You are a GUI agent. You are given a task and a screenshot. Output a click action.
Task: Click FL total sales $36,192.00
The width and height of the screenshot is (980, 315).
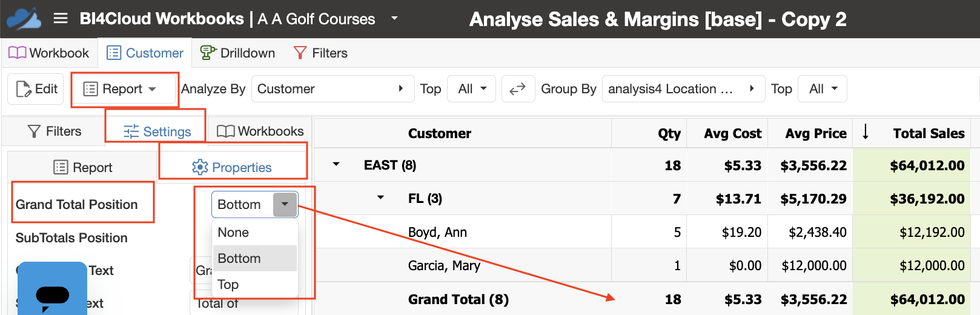pyautogui.click(x=927, y=199)
